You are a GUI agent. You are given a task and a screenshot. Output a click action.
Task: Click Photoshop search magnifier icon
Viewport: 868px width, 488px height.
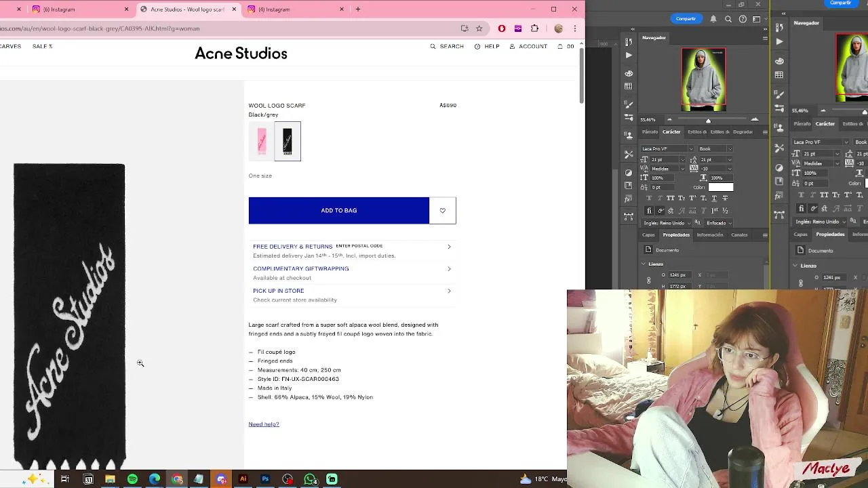point(728,19)
